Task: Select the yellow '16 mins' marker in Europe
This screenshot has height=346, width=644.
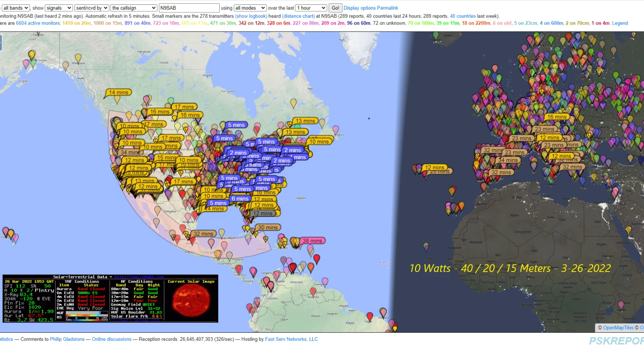Action: (557, 117)
